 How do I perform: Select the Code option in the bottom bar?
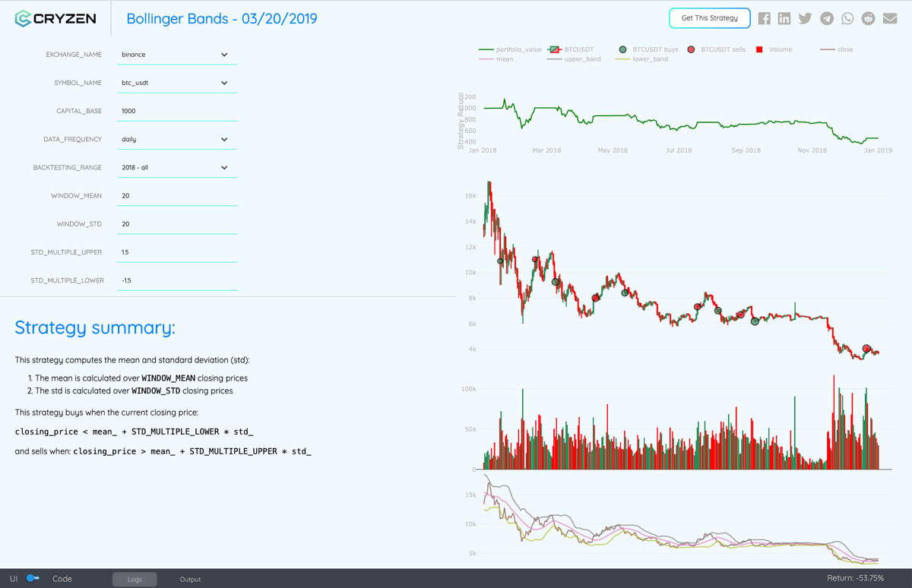(61, 578)
